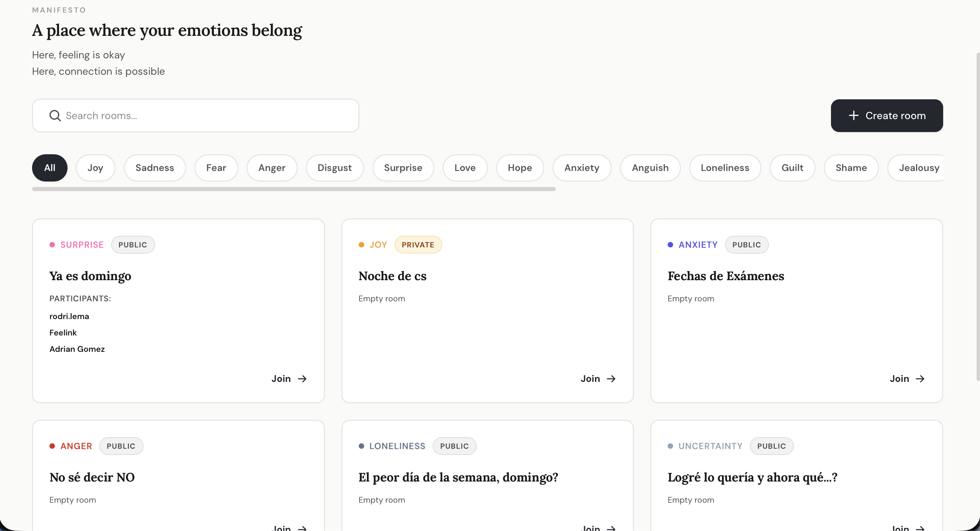
Task: Click participant rodri.lema
Action: 69,316
